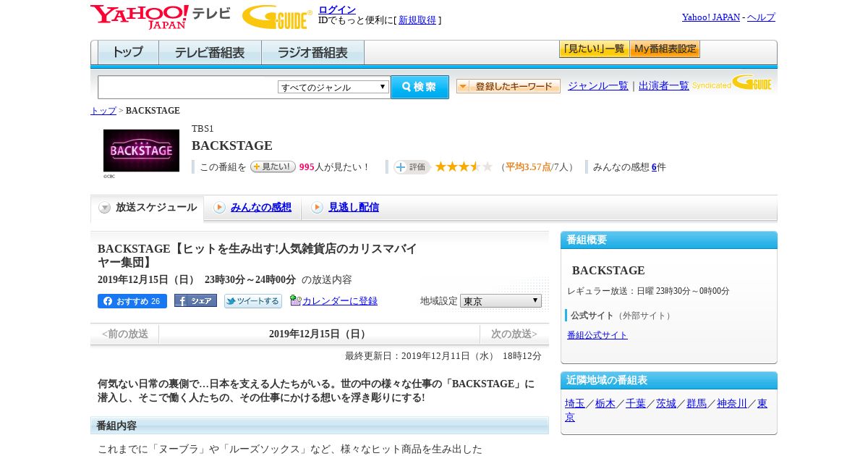The image size is (868, 456).
Task: Open the ラジオ番組表 tab
Action: click(312, 53)
